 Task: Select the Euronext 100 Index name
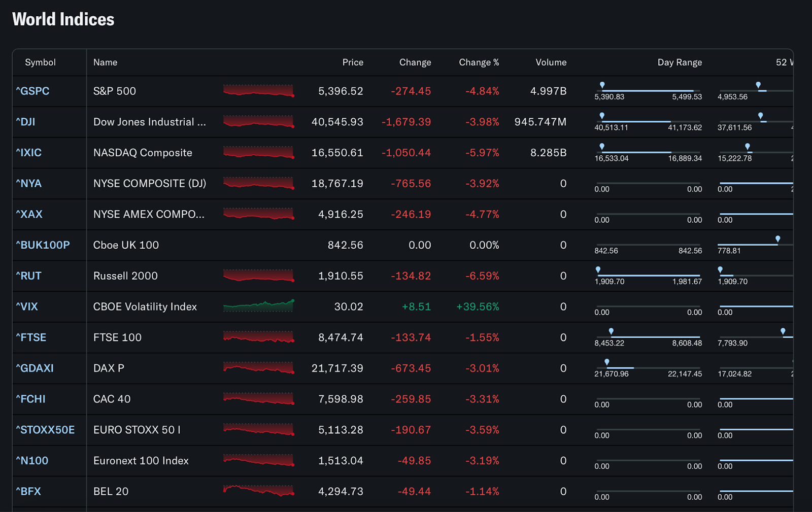(x=141, y=461)
